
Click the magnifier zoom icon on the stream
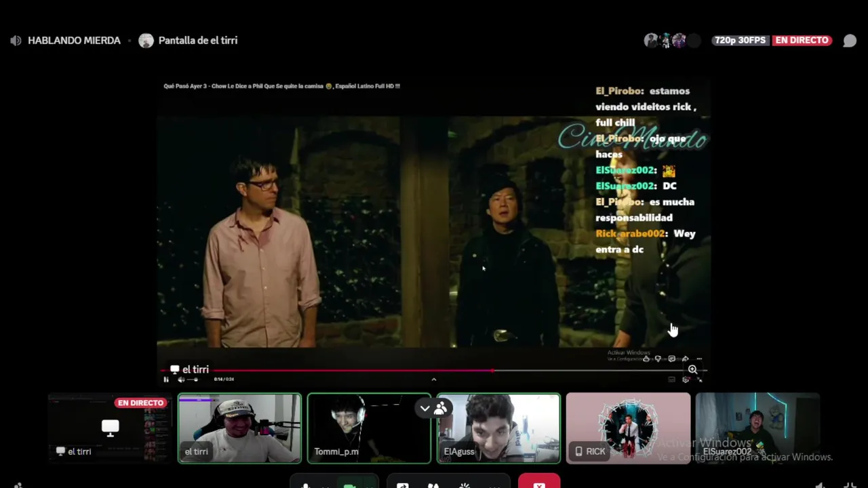point(692,369)
